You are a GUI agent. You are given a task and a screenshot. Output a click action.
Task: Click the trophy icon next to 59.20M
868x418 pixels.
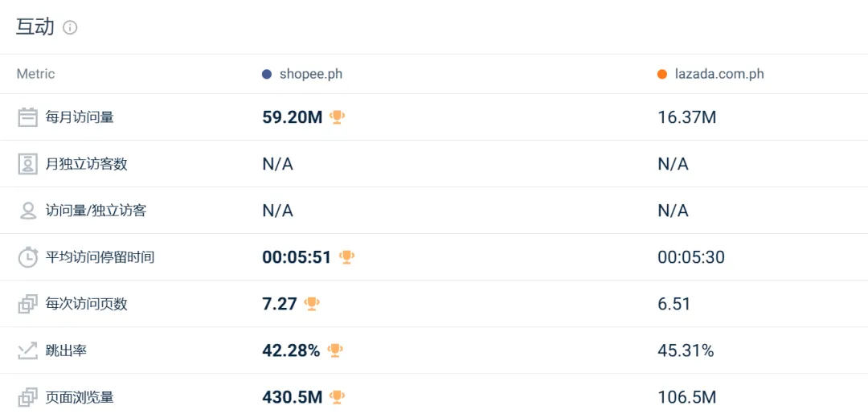tap(337, 117)
